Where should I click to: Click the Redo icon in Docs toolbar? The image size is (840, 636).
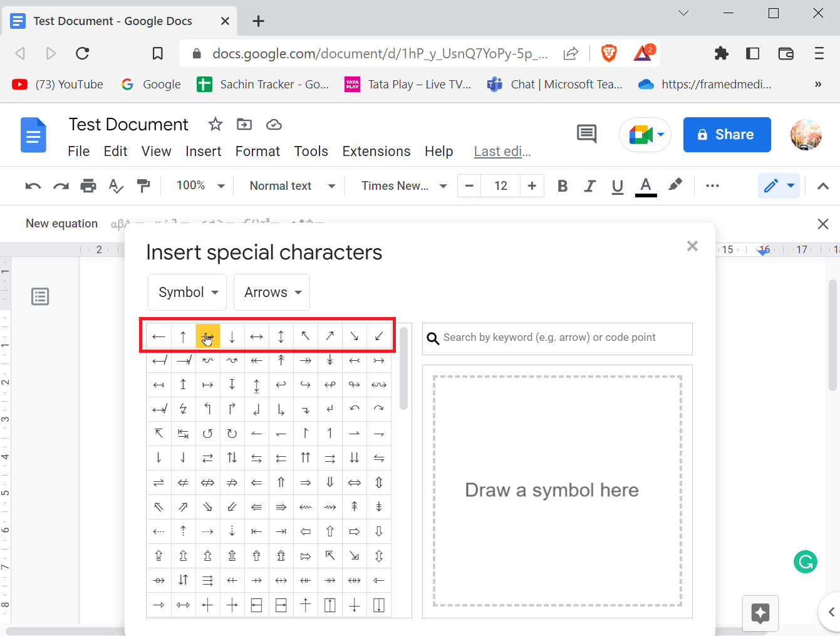point(61,185)
